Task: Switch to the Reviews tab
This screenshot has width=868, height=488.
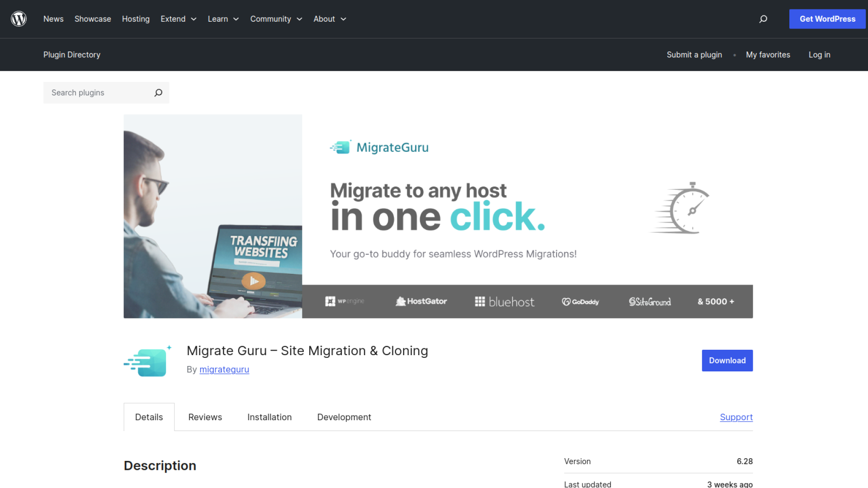Action: (x=205, y=417)
